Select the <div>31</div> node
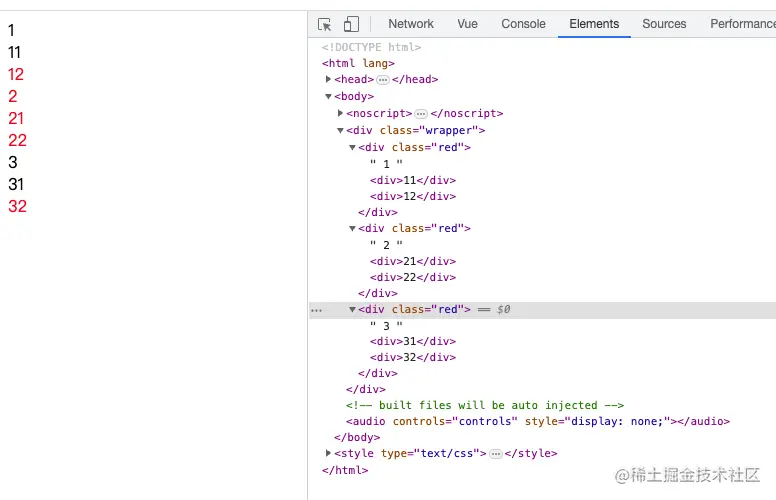The image size is (776, 500). 413,342
